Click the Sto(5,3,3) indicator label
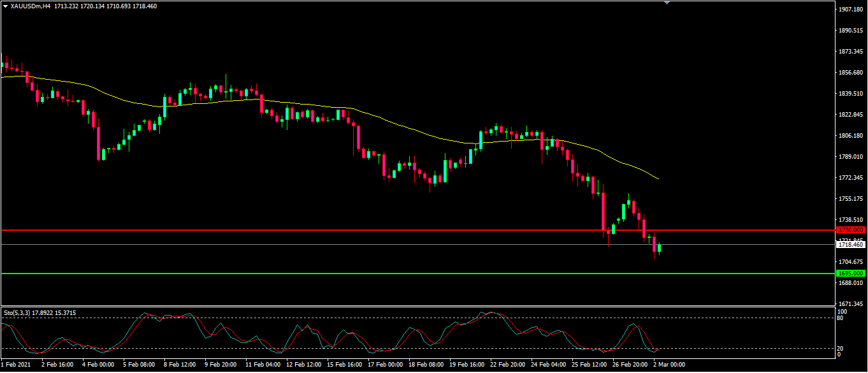This screenshot has height=373, width=868. tap(18, 312)
